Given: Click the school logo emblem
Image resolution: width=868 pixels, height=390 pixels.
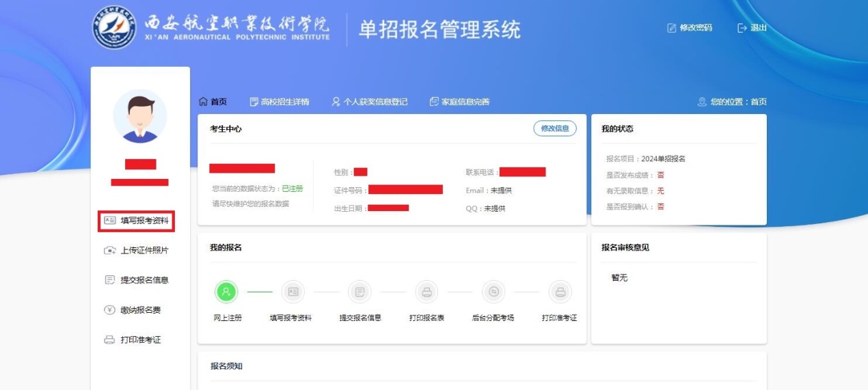Looking at the screenshot, I should tap(114, 28).
